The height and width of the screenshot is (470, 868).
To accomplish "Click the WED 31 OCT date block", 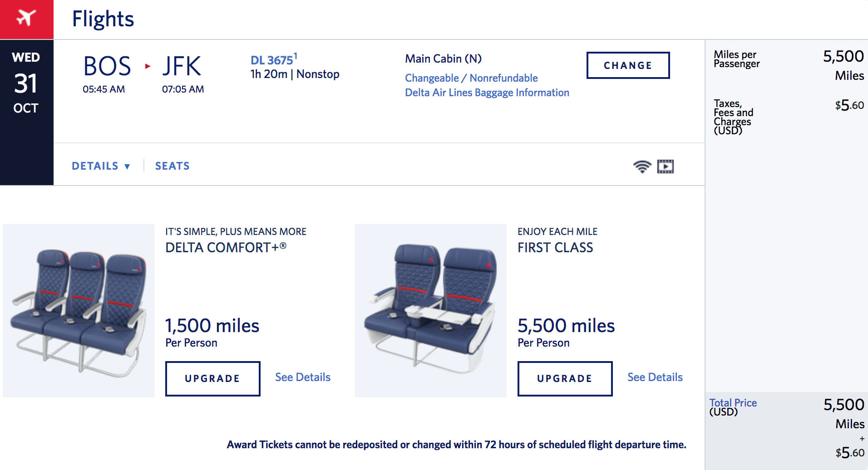I will click(x=26, y=83).
